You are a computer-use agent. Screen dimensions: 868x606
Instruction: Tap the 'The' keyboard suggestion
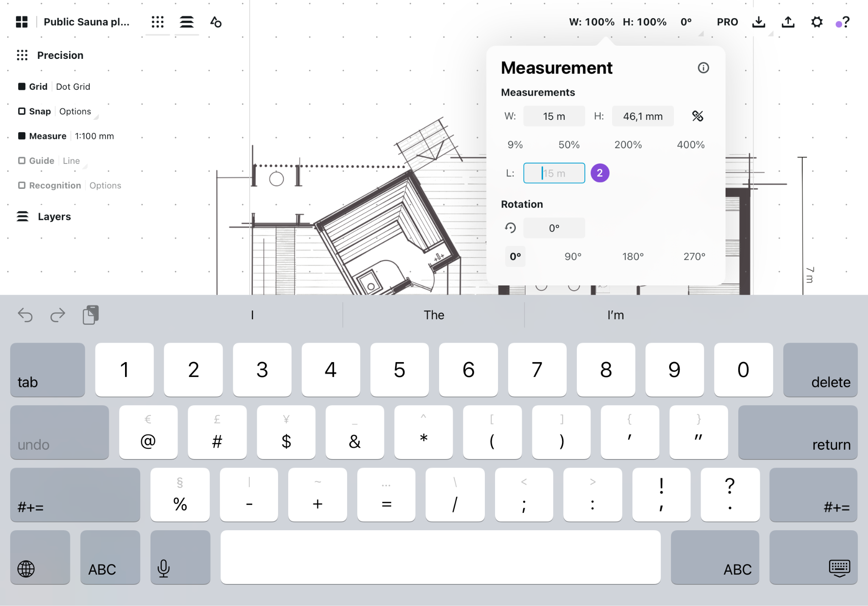pos(434,315)
